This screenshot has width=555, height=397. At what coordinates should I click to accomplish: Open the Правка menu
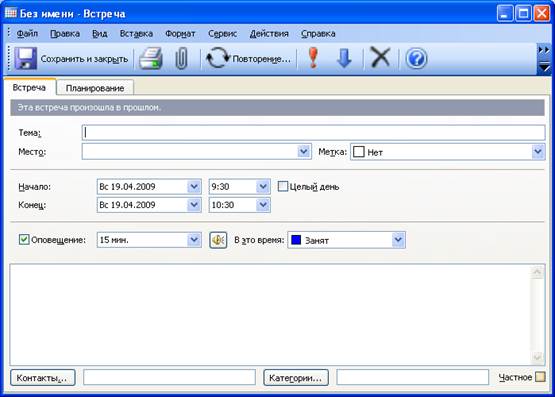pos(65,34)
